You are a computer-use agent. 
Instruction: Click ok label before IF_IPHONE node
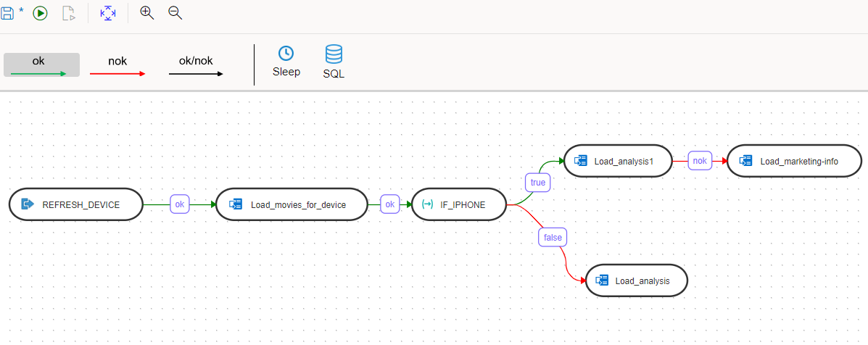(389, 204)
